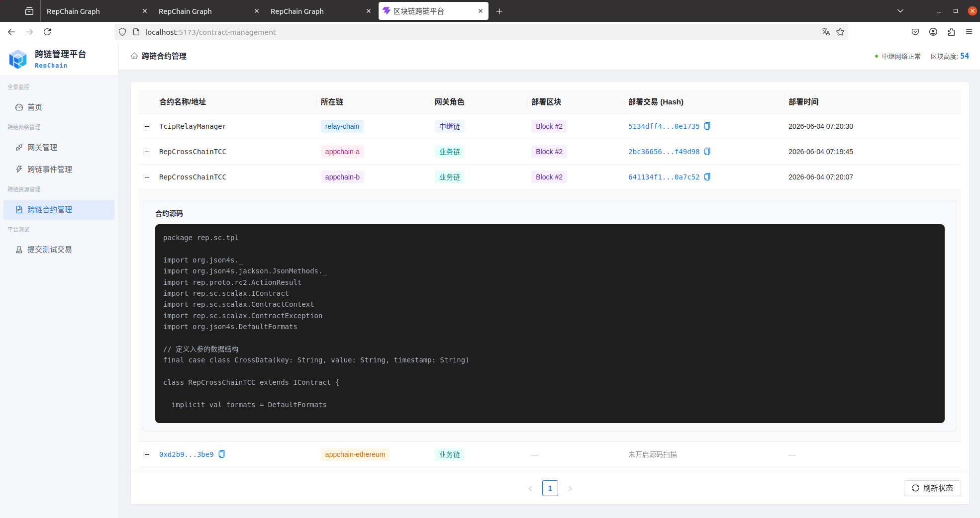Switch to the third RepChain Graph tab

coord(313,11)
